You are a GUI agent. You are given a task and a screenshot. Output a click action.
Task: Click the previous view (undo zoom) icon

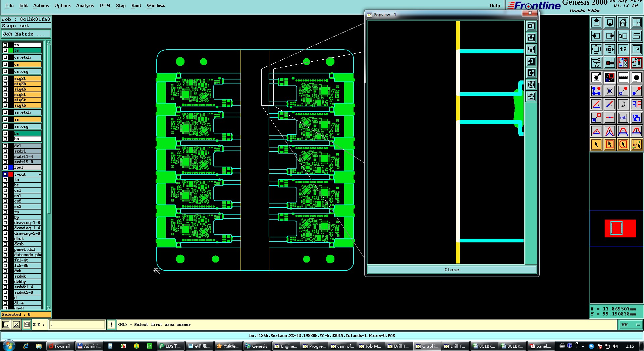pyautogui.click(x=623, y=36)
